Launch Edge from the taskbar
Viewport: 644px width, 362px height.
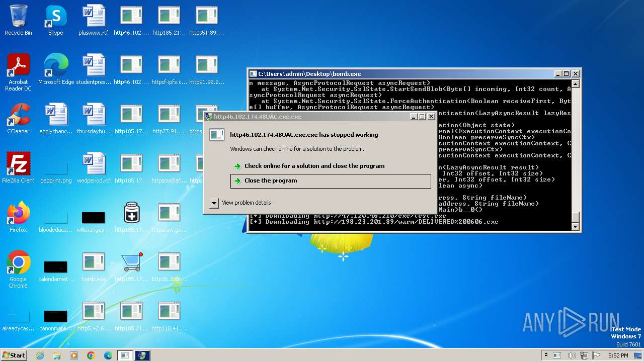click(108, 355)
